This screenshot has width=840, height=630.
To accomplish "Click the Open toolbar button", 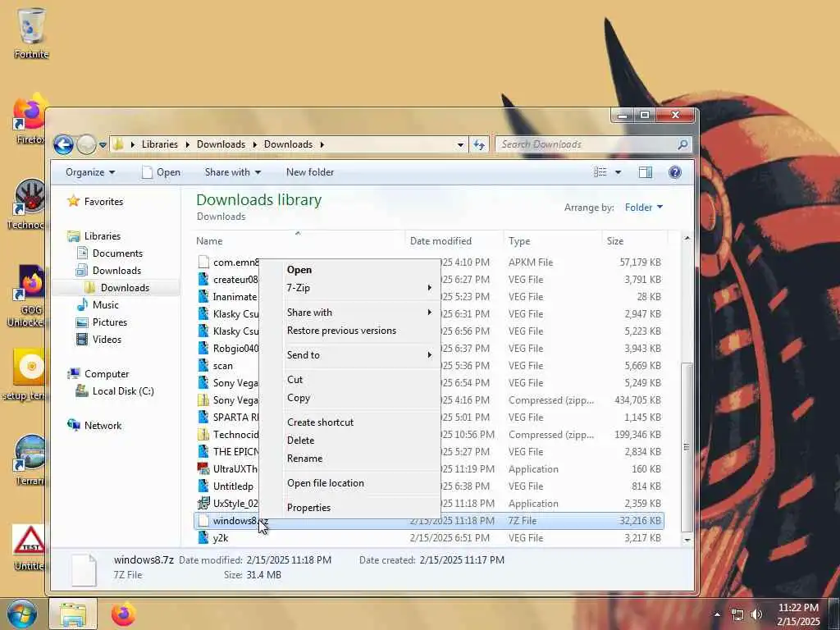I will tap(161, 172).
